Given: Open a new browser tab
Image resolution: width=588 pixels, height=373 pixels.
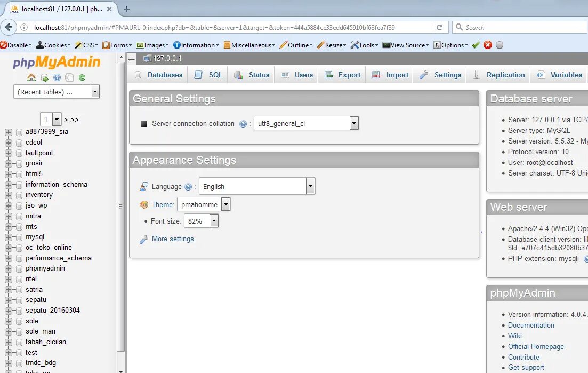Looking at the screenshot, I should coord(127,9).
